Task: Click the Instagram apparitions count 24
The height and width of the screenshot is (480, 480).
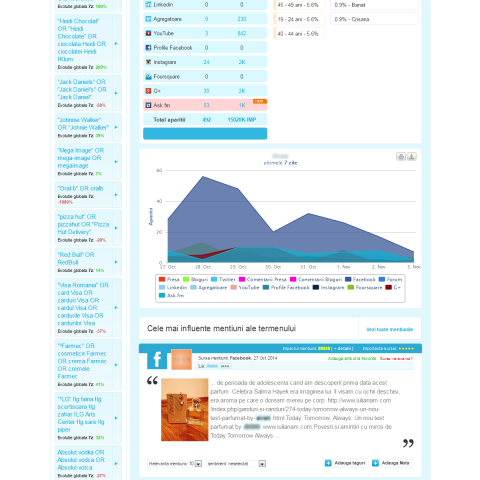Action: click(207, 62)
